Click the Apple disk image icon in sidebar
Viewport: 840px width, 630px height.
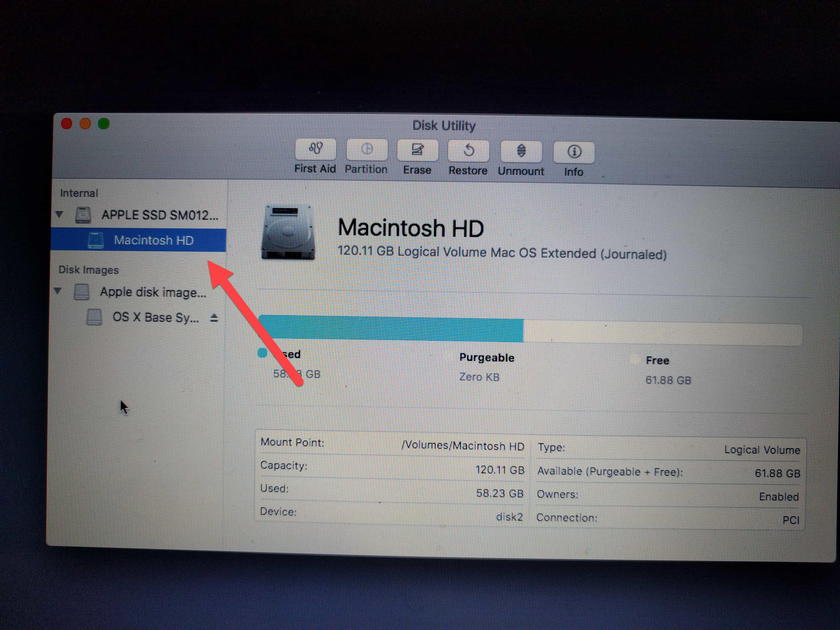81,292
